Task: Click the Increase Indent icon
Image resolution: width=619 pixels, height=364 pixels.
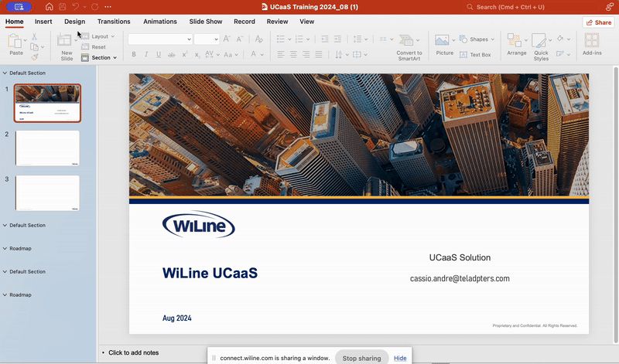Action: pyautogui.click(x=337, y=39)
